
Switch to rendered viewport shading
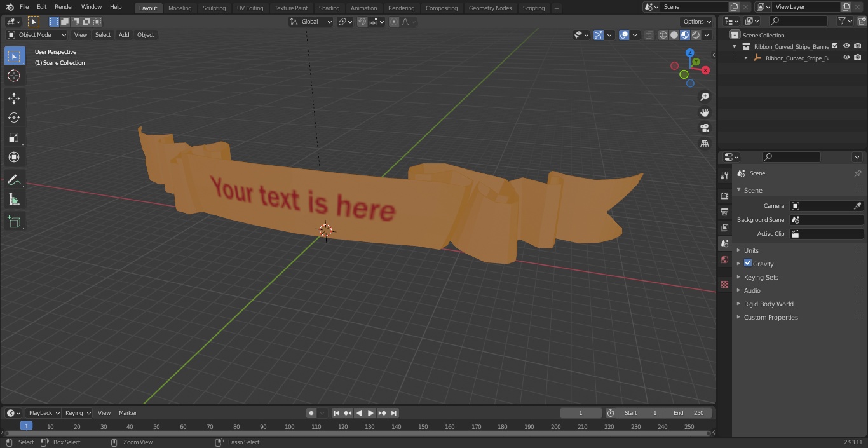[696, 35]
